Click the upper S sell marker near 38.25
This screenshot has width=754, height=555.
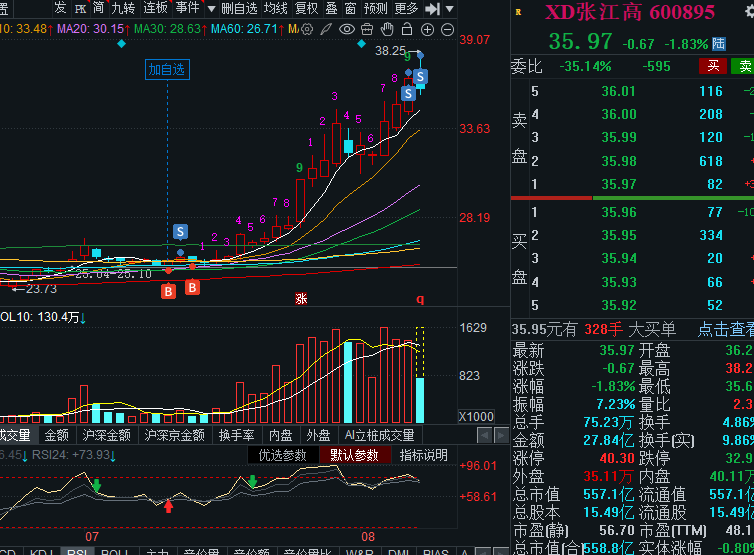(420, 77)
